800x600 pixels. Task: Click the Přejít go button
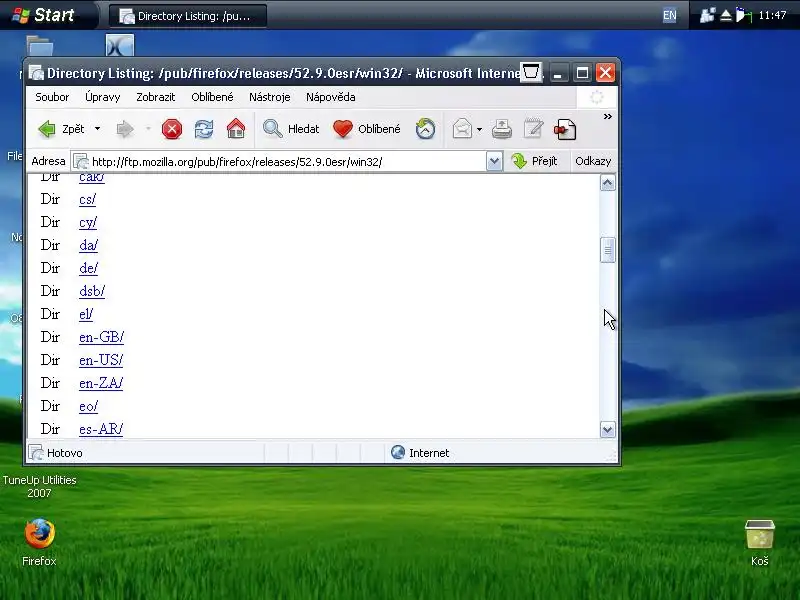pyautogui.click(x=534, y=161)
